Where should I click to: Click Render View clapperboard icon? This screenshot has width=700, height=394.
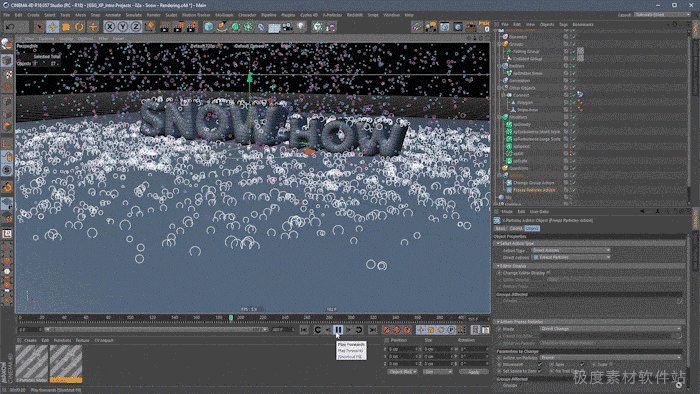coord(165,27)
